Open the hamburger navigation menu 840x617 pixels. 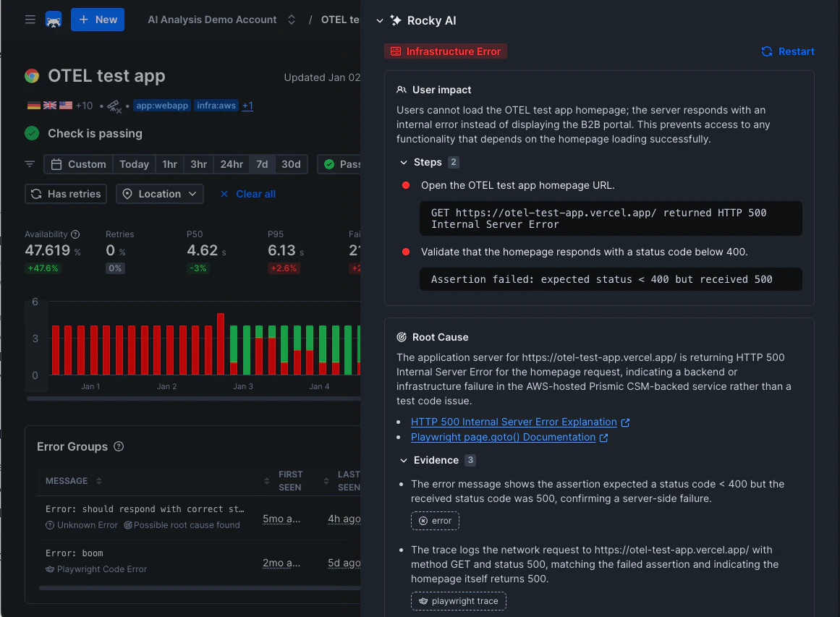30,20
